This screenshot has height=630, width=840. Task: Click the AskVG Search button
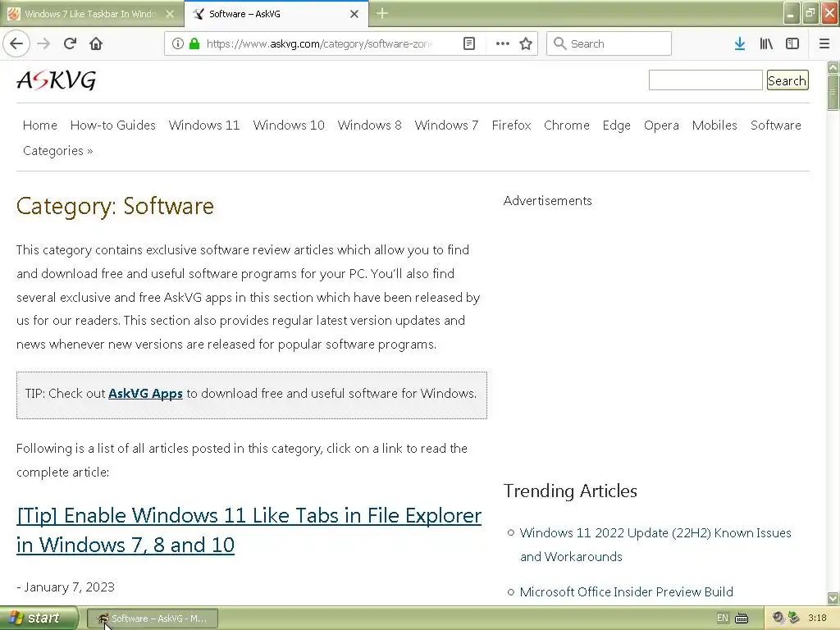pyautogui.click(x=787, y=80)
